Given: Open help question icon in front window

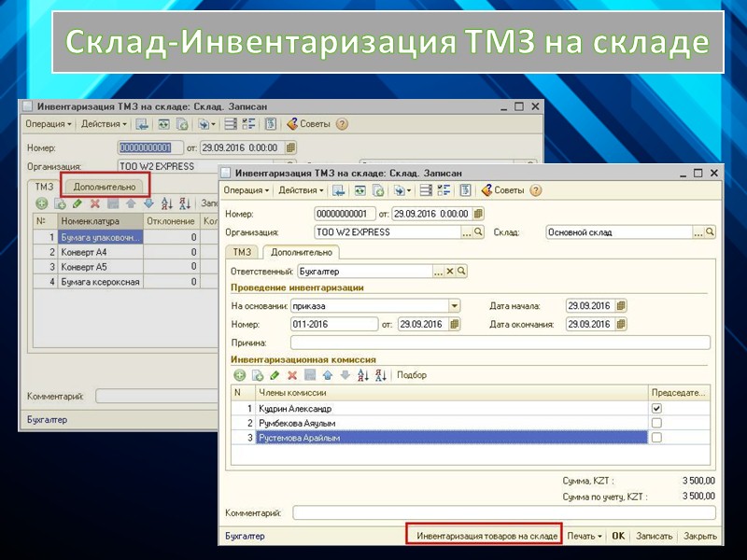Looking at the screenshot, I should pyautogui.click(x=536, y=190).
